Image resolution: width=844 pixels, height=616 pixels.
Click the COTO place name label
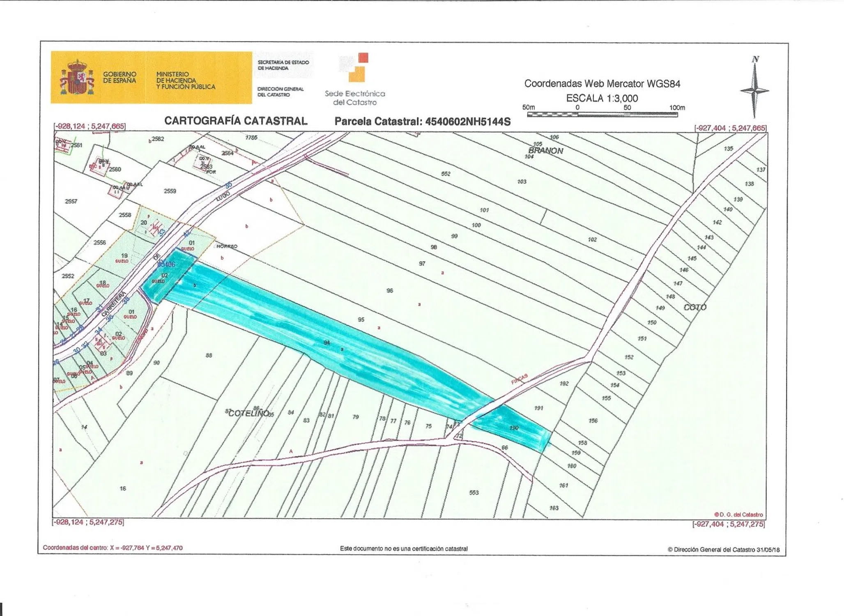pyautogui.click(x=695, y=307)
